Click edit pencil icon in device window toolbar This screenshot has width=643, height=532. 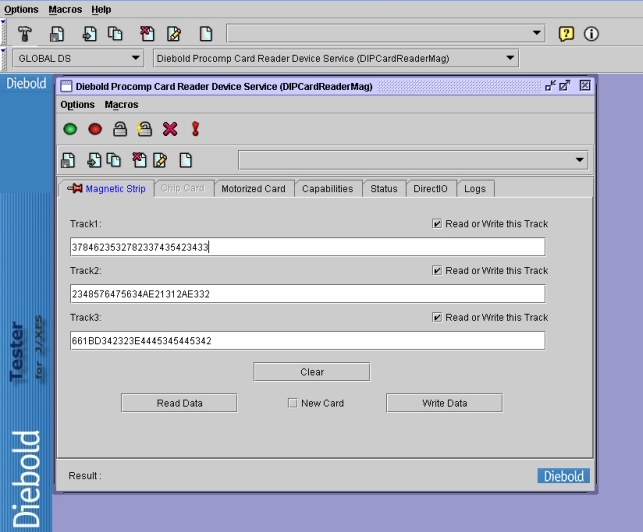pos(160,160)
